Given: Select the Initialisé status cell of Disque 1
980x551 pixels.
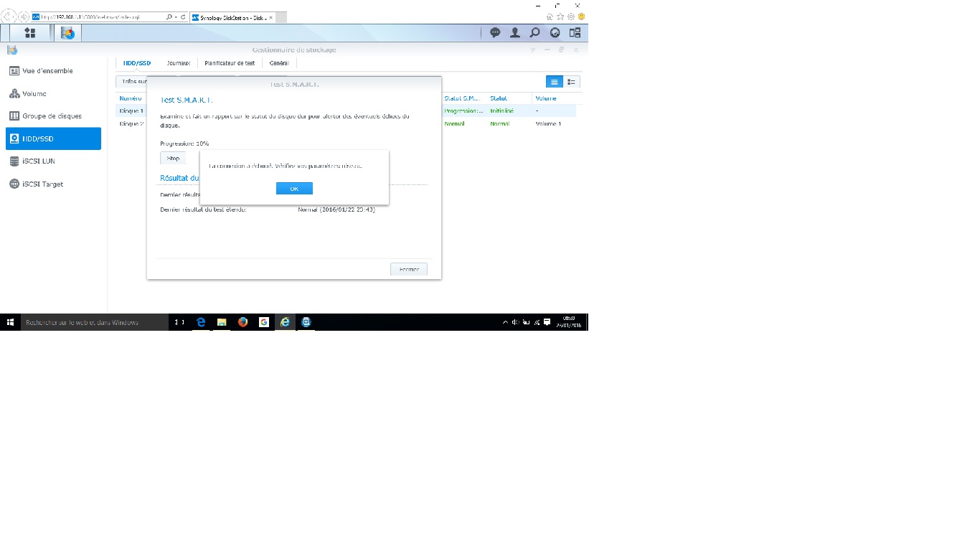Looking at the screenshot, I should click(x=502, y=111).
